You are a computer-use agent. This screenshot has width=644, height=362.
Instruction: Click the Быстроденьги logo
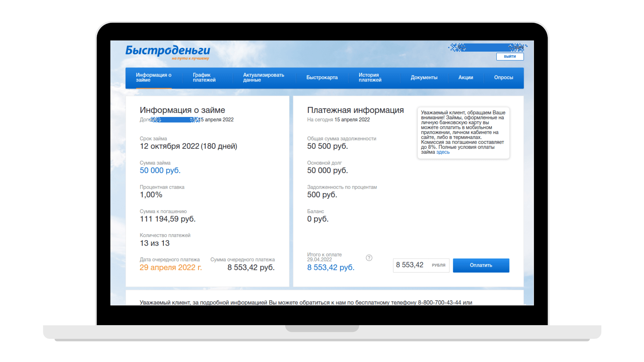pyautogui.click(x=168, y=52)
